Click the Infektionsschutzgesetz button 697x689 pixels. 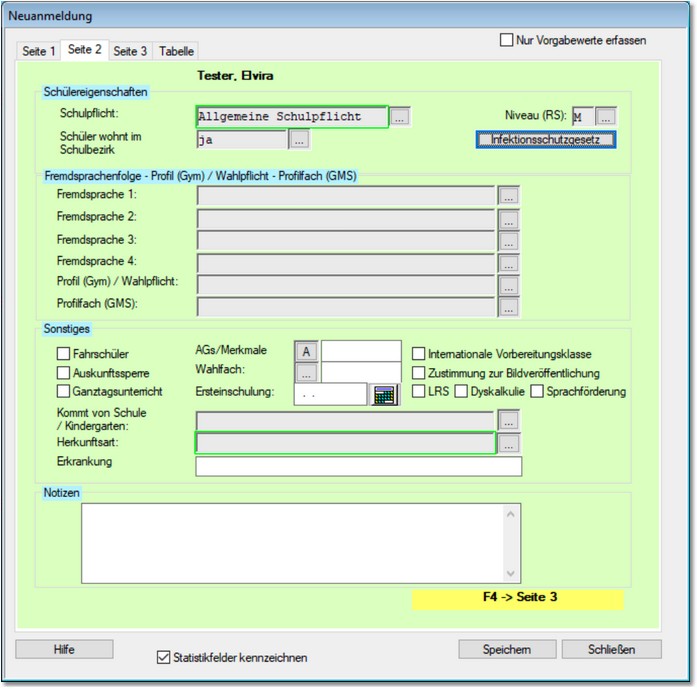click(545, 140)
